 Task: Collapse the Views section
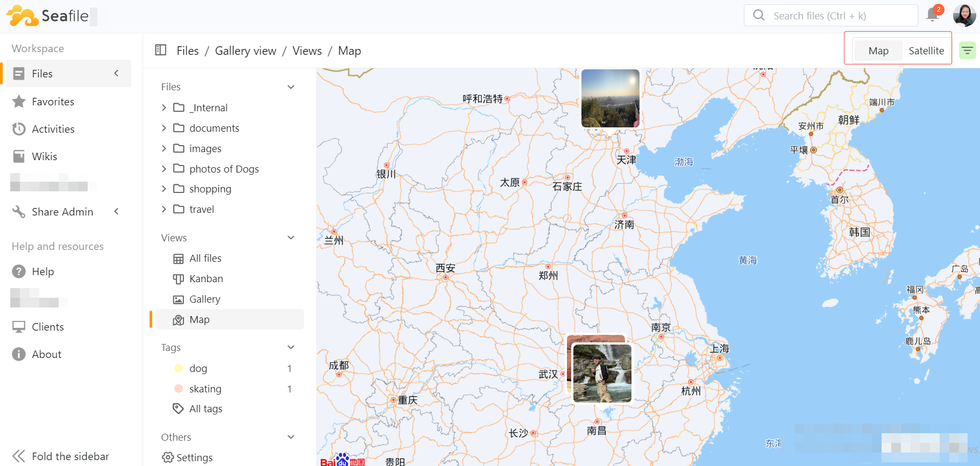coord(291,238)
